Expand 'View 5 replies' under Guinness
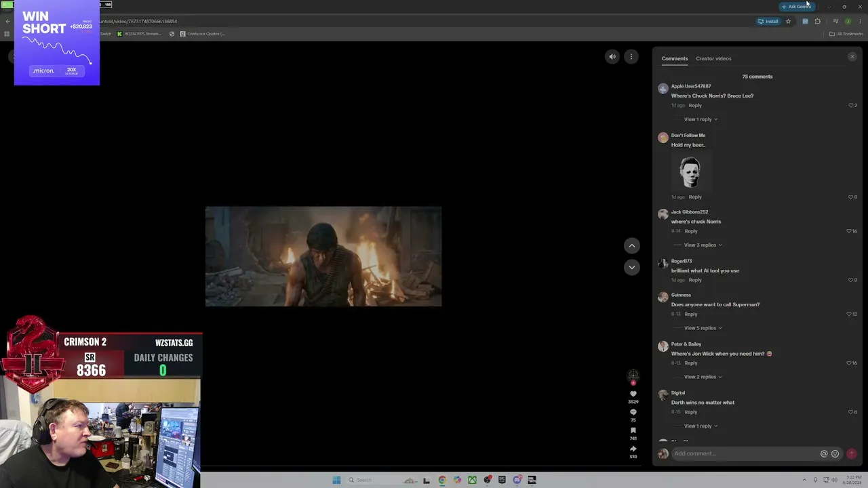 703,328
